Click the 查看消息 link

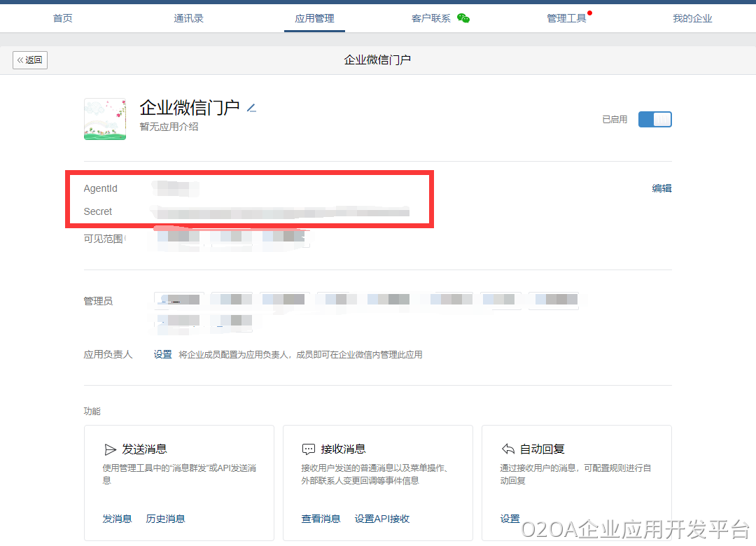[321, 519]
